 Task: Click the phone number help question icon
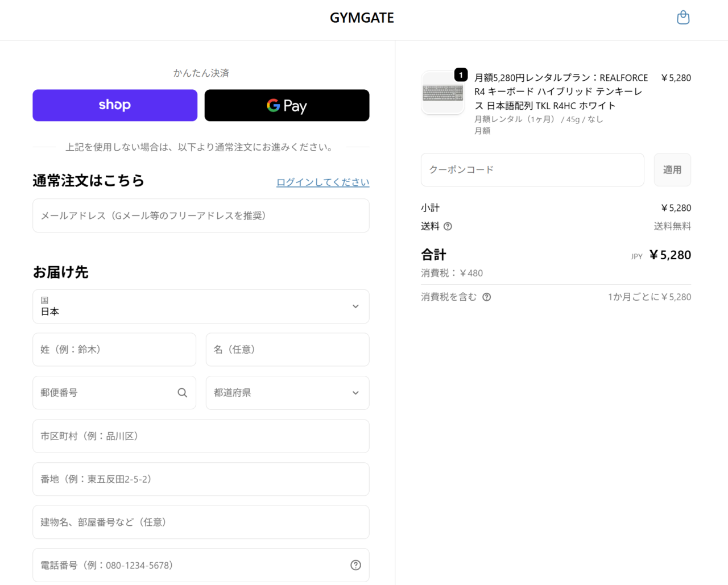[355, 565]
